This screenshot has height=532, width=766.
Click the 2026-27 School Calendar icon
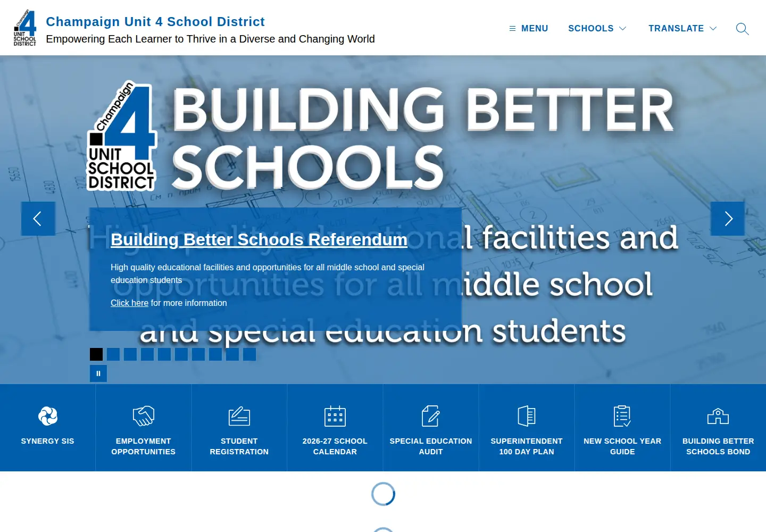coord(335,416)
